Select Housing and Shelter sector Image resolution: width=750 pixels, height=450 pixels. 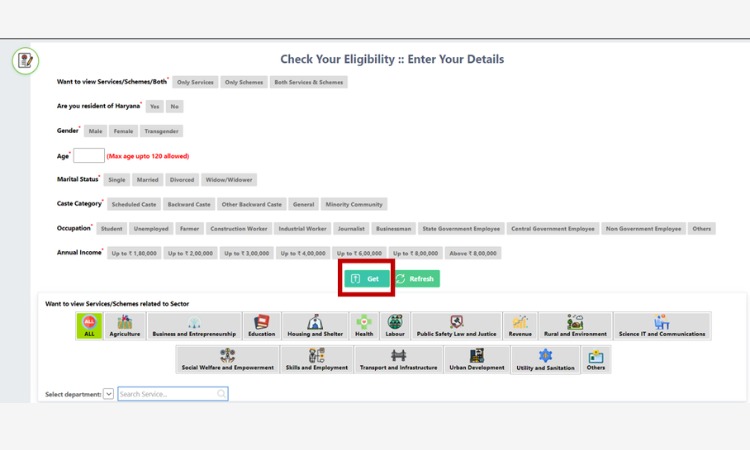(x=315, y=326)
